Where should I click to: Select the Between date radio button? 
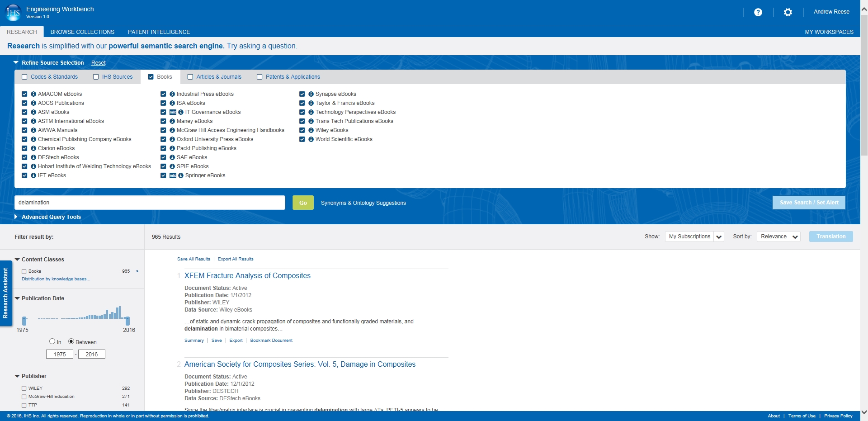pos(71,341)
